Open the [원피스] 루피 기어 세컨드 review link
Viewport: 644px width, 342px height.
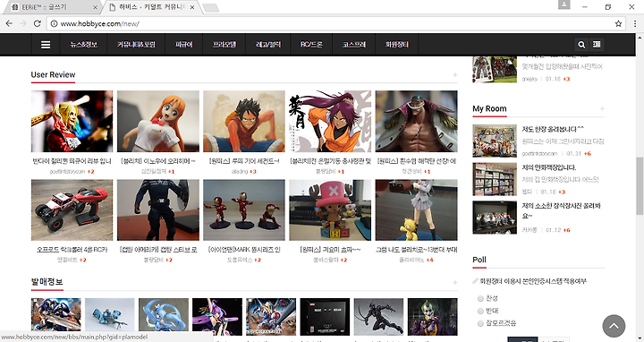tap(244, 161)
